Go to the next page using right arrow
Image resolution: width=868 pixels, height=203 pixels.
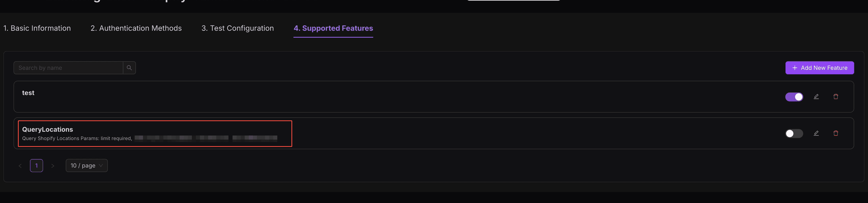(53, 166)
